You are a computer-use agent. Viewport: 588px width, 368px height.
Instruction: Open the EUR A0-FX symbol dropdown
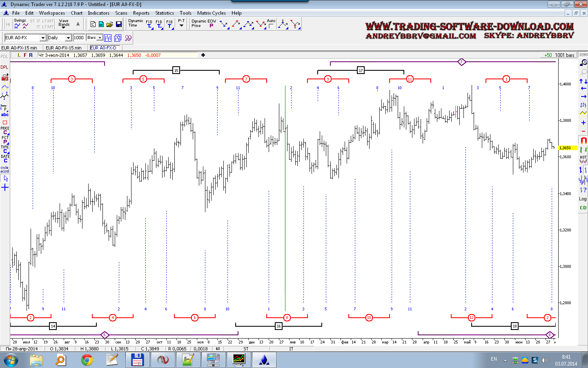pyautogui.click(x=43, y=38)
